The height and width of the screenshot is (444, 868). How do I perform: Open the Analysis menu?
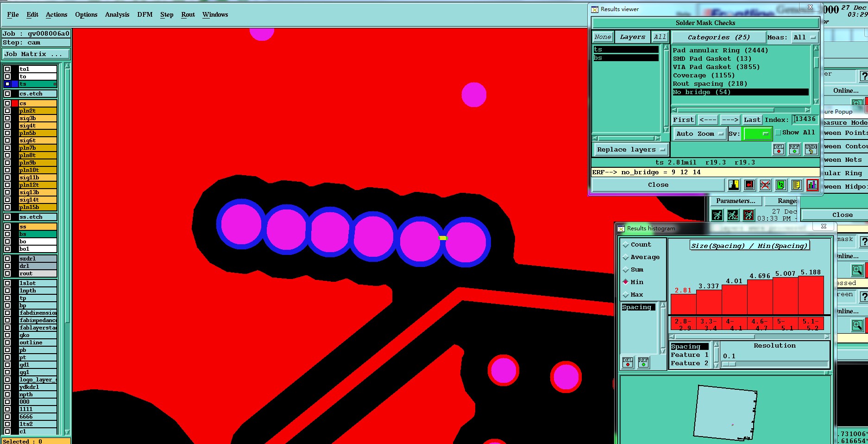coord(117,15)
